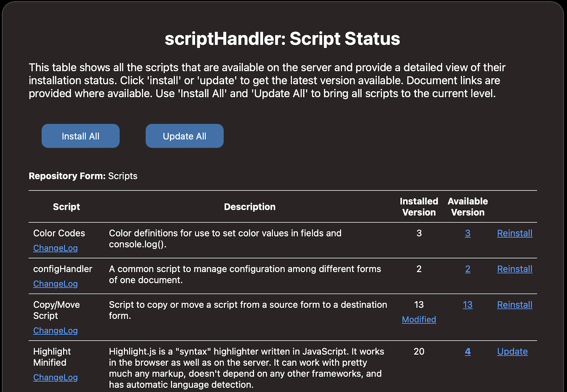Update the Highlight Minified script

pyautogui.click(x=512, y=351)
